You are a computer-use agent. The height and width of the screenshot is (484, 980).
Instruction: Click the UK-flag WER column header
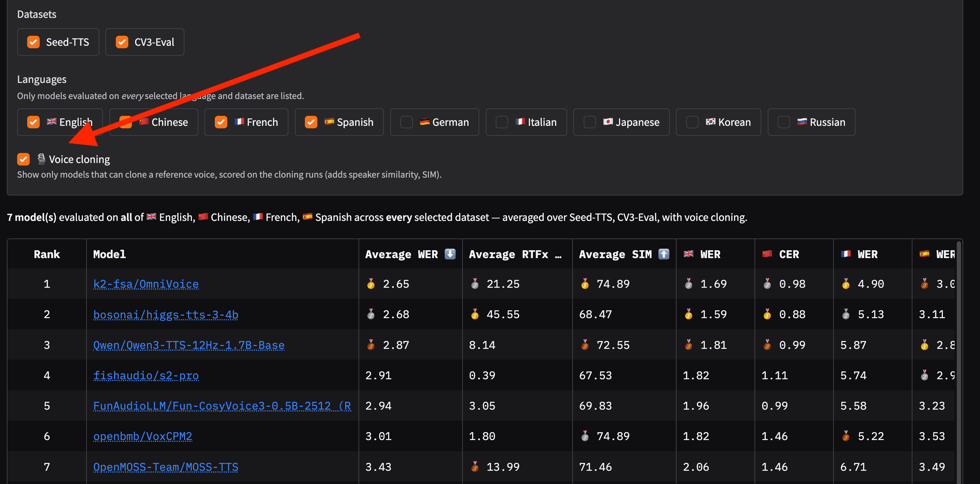click(x=715, y=254)
